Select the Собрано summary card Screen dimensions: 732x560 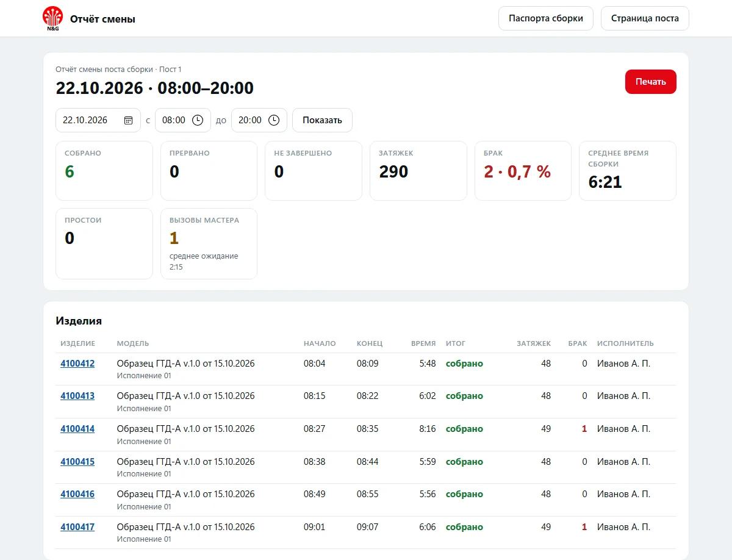click(x=104, y=171)
